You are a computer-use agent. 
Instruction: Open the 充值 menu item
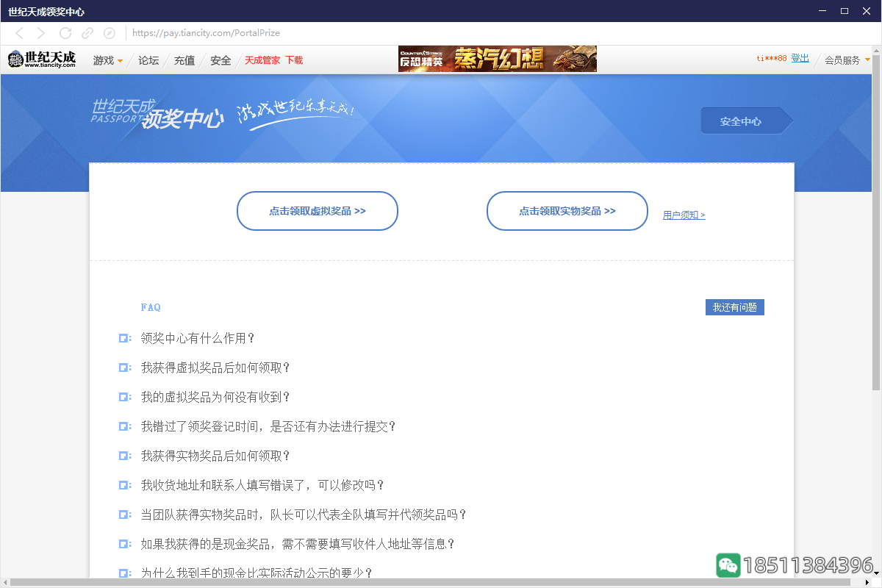(184, 60)
